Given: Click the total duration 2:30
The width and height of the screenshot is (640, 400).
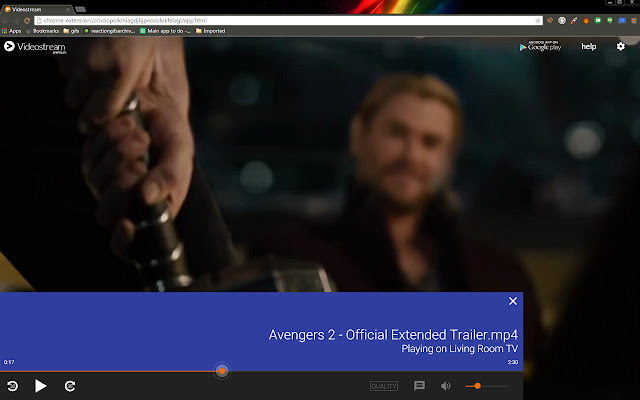Looking at the screenshot, I should (x=513, y=362).
